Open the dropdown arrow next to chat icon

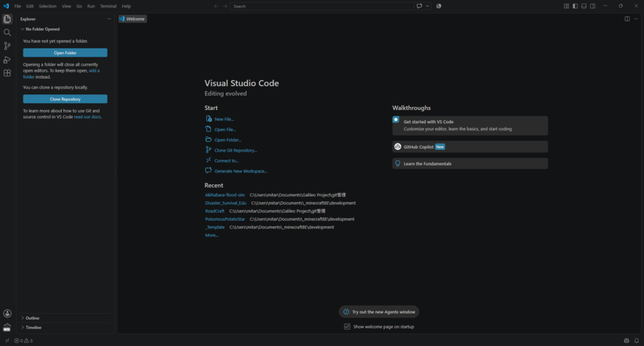tap(428, 6)
